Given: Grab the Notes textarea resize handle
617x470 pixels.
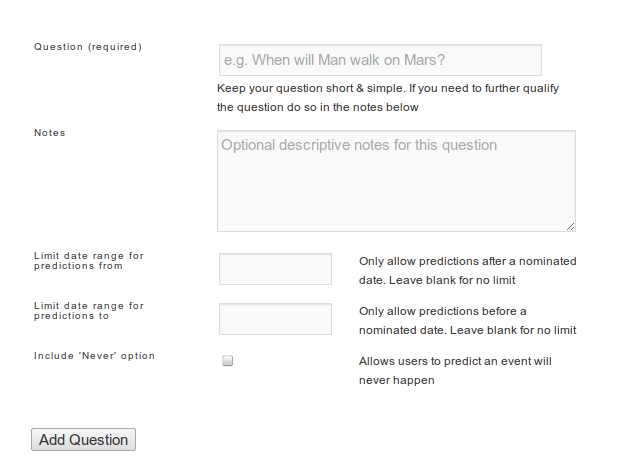Looking at the screenshot, I should 571,226.
